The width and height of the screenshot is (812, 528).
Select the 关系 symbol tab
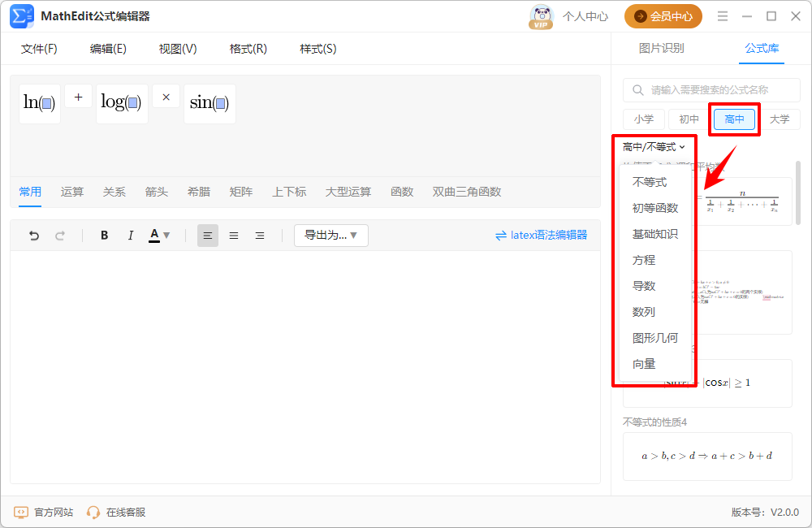pyautogui.click(x=114, y=192)
